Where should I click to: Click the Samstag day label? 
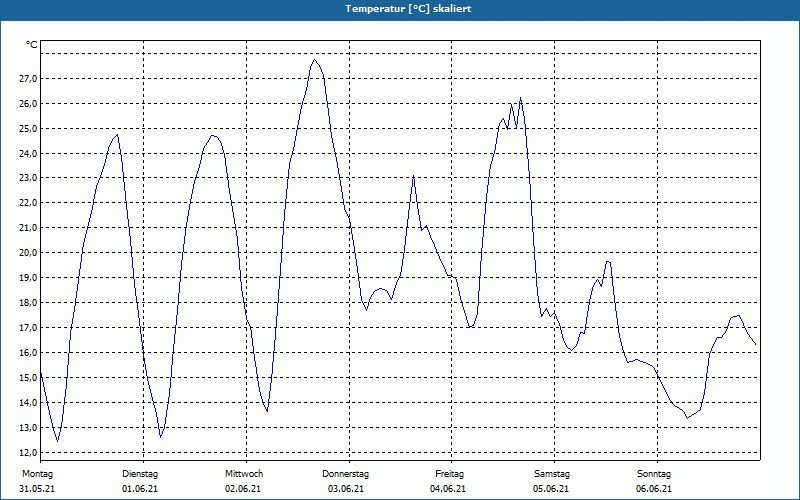[x=552, y=474]
